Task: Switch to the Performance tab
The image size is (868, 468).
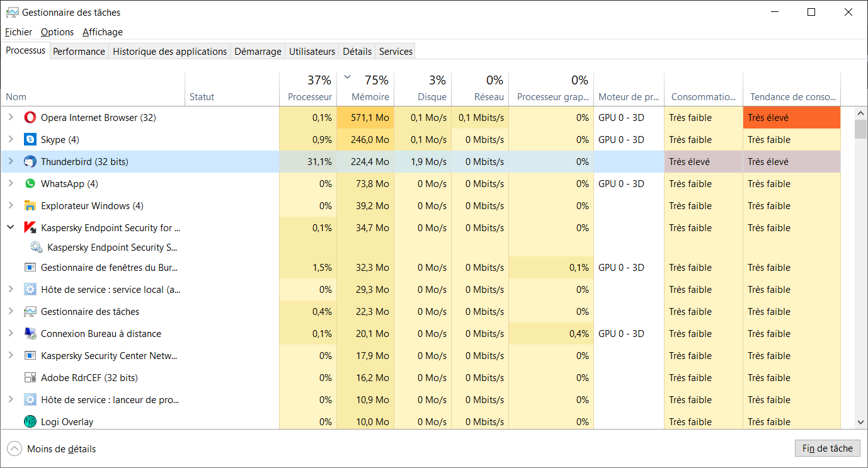Action: [79, 52]
